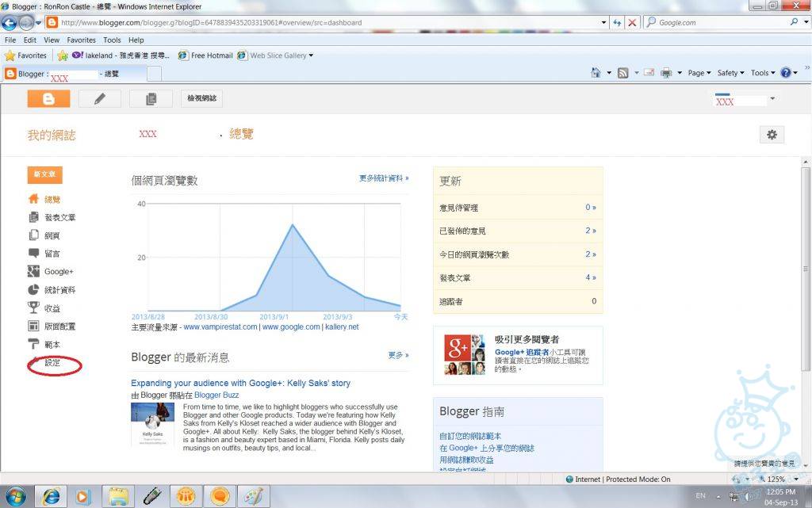Viewport: 812px width, 508px height.
Task: Open the gear settings button
Action: point(772,135)
